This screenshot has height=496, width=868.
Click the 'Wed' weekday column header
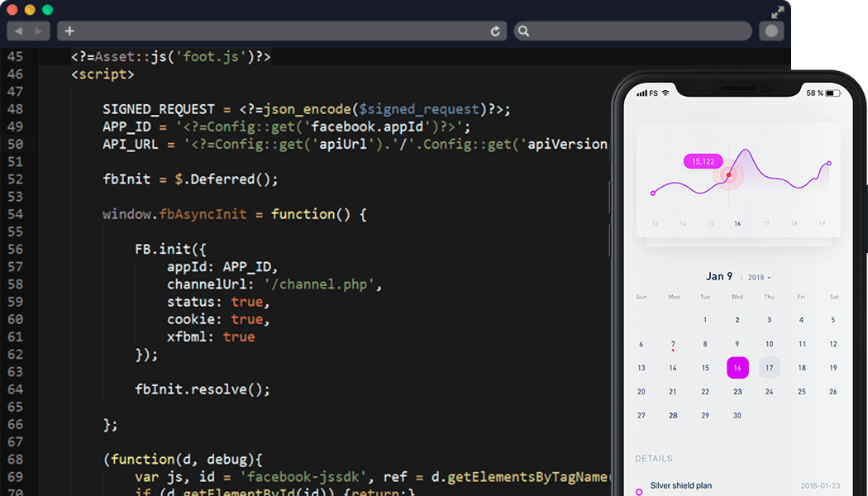click(x=737, y=297)
